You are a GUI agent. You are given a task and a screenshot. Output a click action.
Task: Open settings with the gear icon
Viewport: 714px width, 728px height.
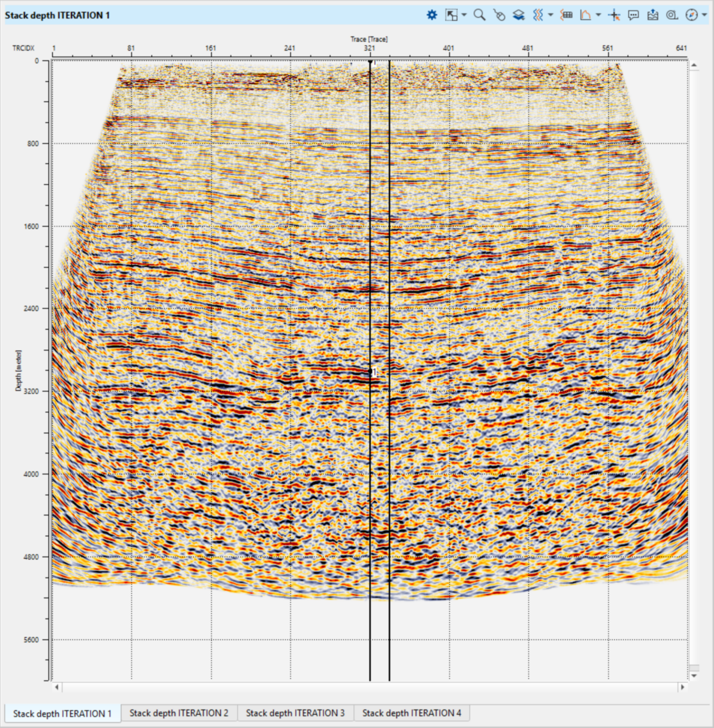[x=432, y=15]
